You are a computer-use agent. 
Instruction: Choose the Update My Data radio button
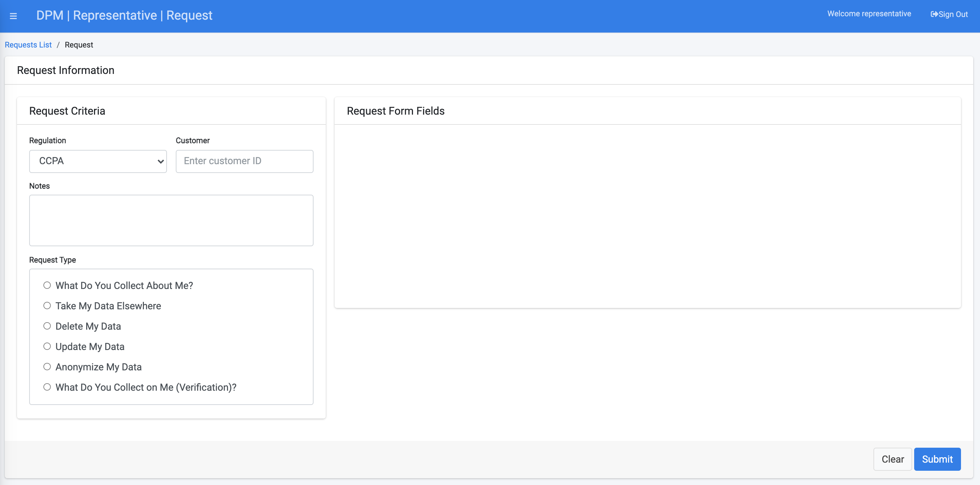pyautogui.click(x=47, y=346)
